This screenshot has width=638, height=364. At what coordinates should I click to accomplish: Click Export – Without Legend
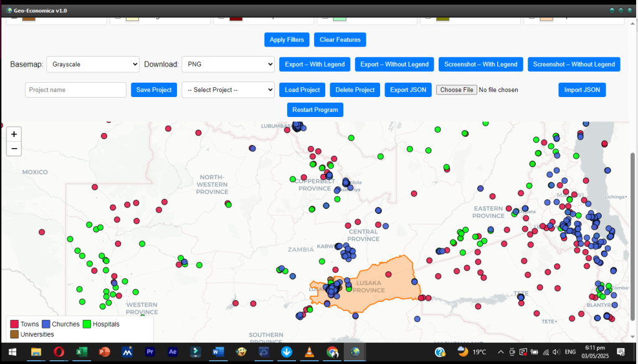pyautogui.click(x=394, y=64)
